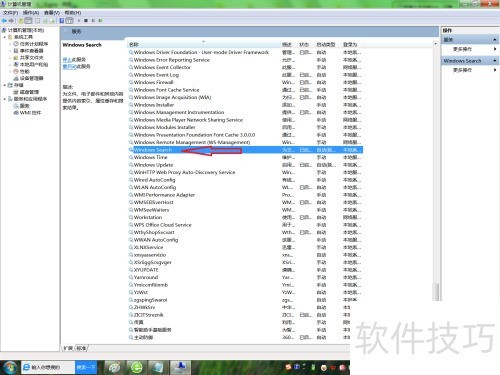Open the 操作(A) menu

[31, 13]
